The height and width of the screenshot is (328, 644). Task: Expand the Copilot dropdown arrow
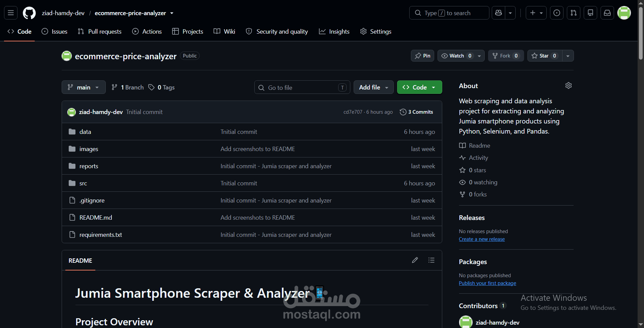click(x=510, y=13)
